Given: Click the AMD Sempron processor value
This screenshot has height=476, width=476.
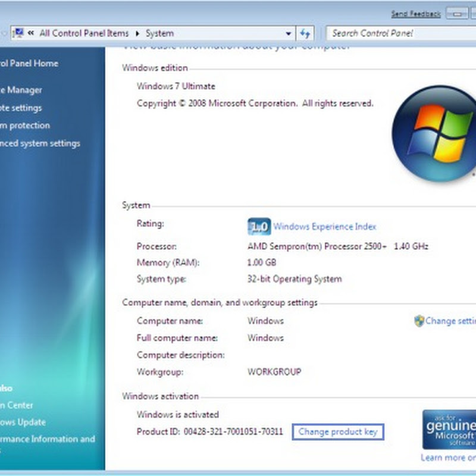Looking at the screenshot, I should 337,246.
